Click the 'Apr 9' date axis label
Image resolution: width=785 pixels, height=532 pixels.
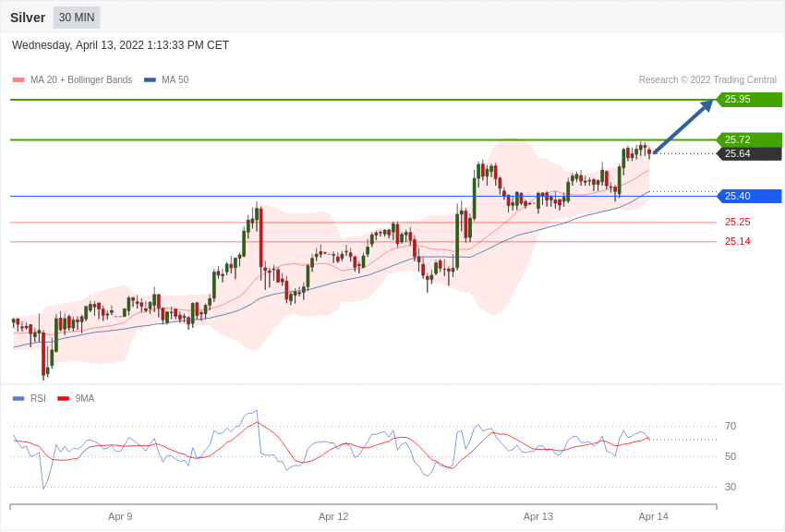tap(120, 516)
